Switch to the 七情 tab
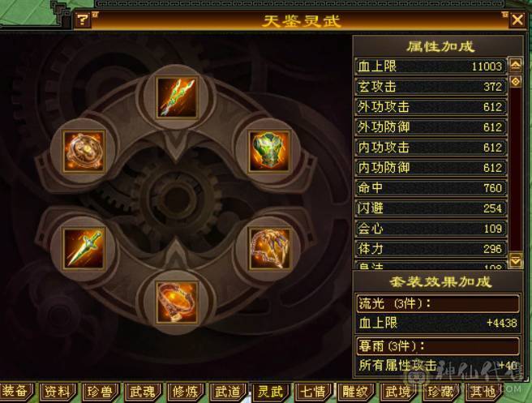 pyautogui.click(x=313, y=392)
